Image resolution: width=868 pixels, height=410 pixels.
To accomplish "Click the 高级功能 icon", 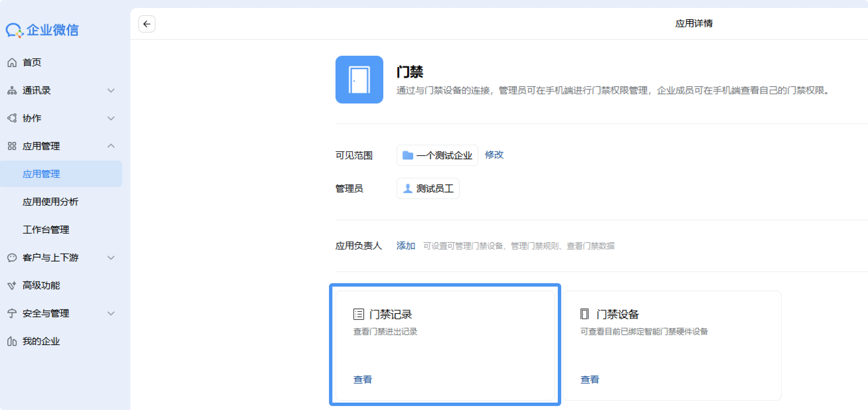I will [x=12, y=285].
